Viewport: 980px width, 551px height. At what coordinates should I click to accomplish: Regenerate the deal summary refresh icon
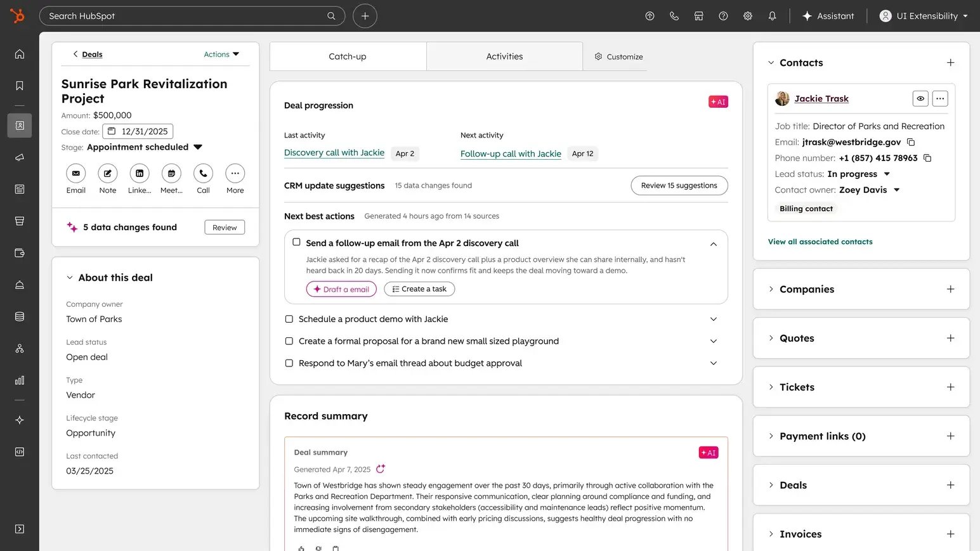pos(381,469)
